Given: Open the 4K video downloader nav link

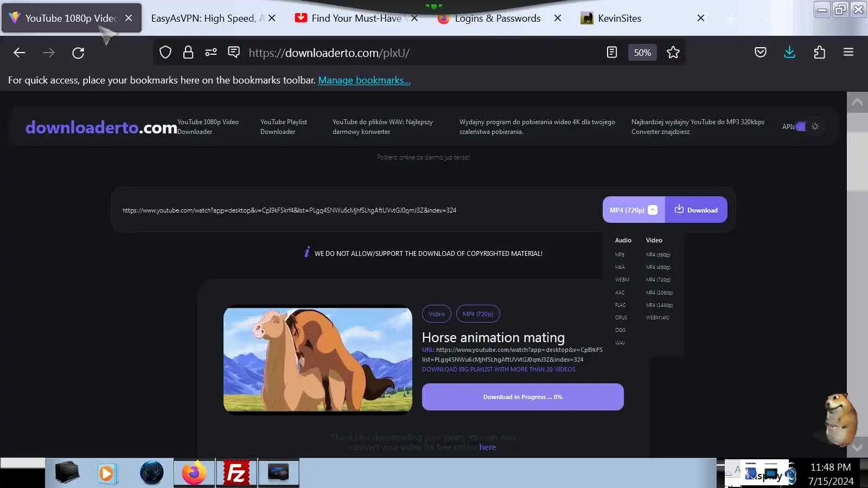Looking at the screenshot, I should (537, 127).
